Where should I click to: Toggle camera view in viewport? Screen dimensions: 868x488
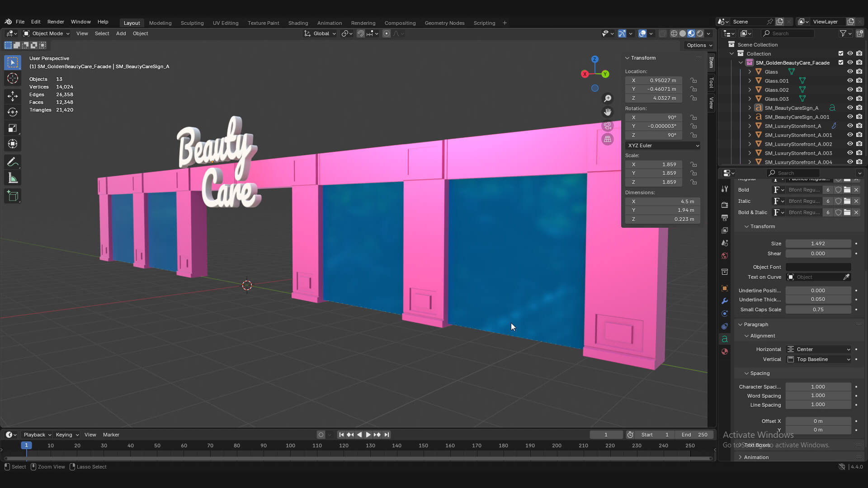pyautogui.click(x=608, y=126)
